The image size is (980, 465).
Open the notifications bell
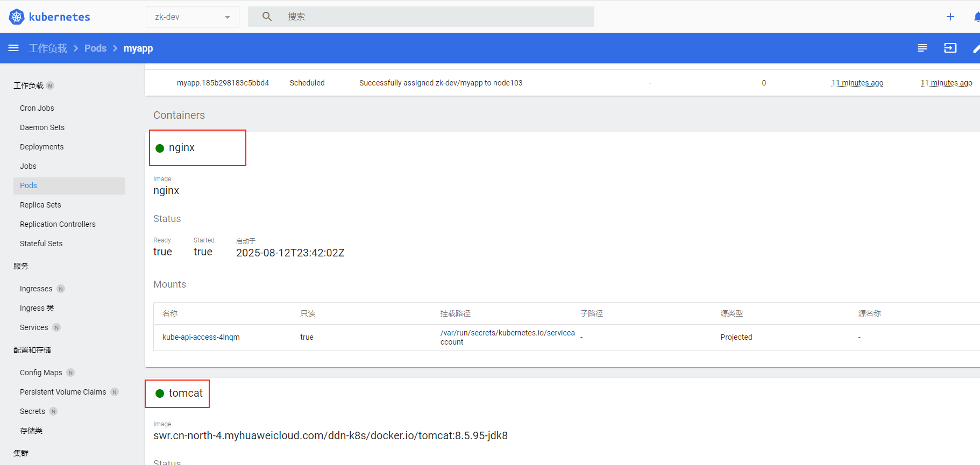[x=976, y=17]
